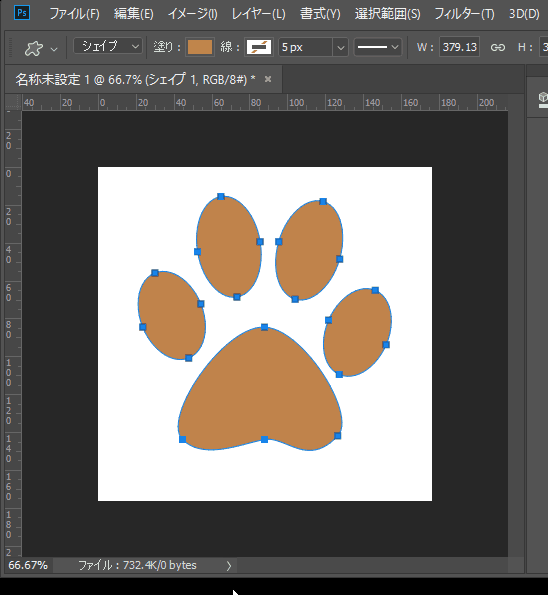Image resolution: width=548 pixels, height=595 pixels.
Task: Open the 選択範囲(S) menu
Action: pos(387,14)
